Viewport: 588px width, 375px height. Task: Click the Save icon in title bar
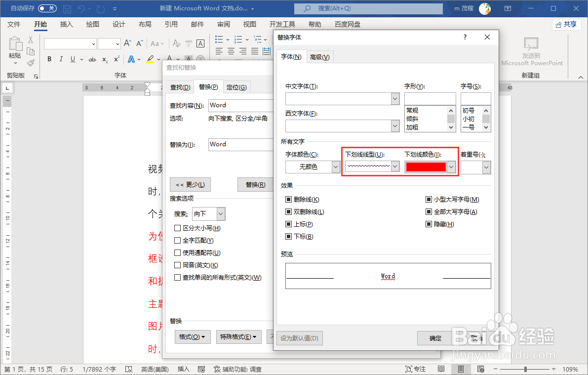pos(67,8)
